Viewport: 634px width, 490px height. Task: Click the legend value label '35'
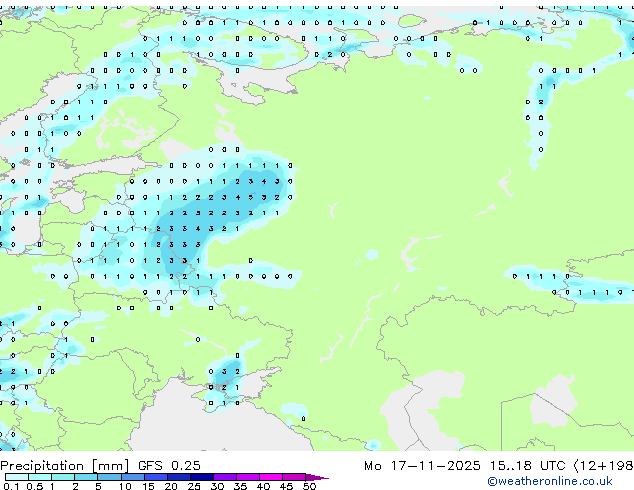240,486
